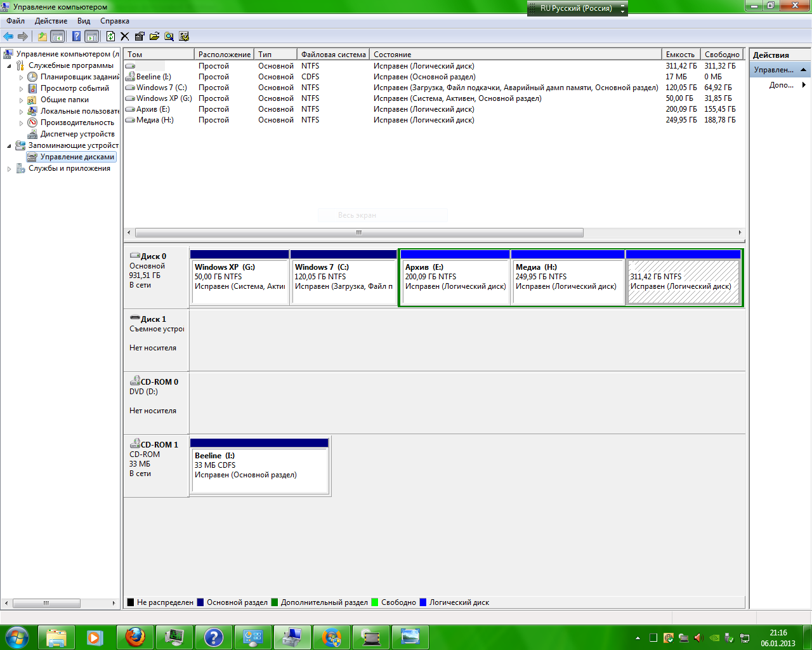Select the Beeline (I:) row in the volume list
Viewport: 812px width, 650px height.
[434, 77]
